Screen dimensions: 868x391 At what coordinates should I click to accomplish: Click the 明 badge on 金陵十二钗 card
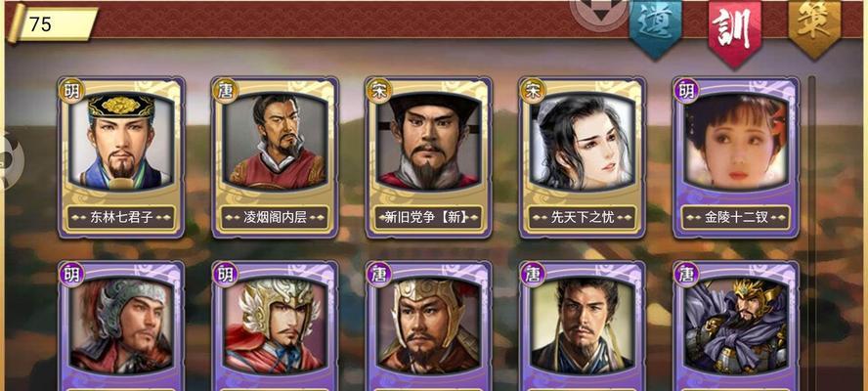(687, 90)
